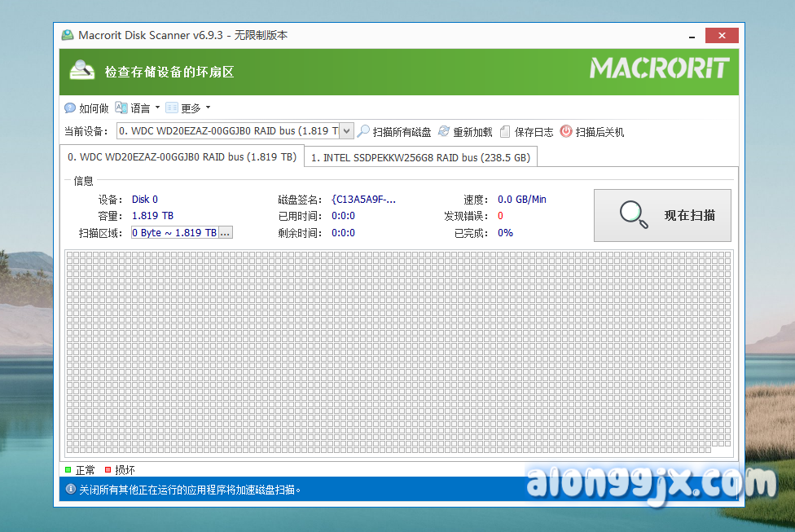Click the 扫描所有磁盘 magnifier icon
Image resolution: width=795 pixels, height=532 pixels.
tap(364, 131)
